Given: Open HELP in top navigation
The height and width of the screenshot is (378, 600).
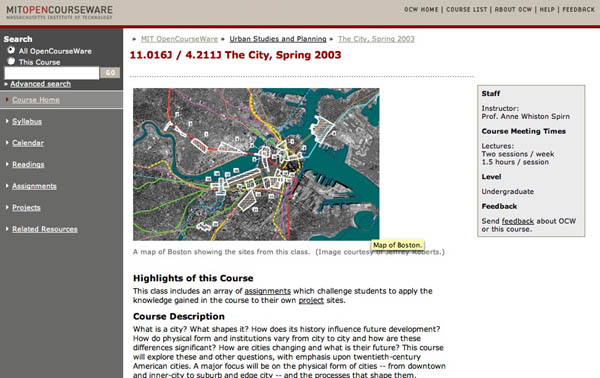Looking at the screenshot, I should click(547, 10).
